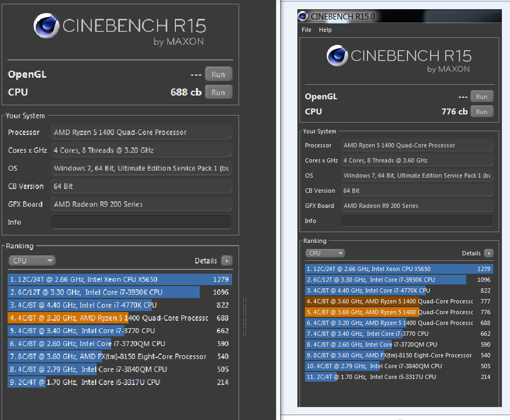
Task: Select Ryzen 3.20 GHz row scoring 688 in right window
Action: (399, 323)
